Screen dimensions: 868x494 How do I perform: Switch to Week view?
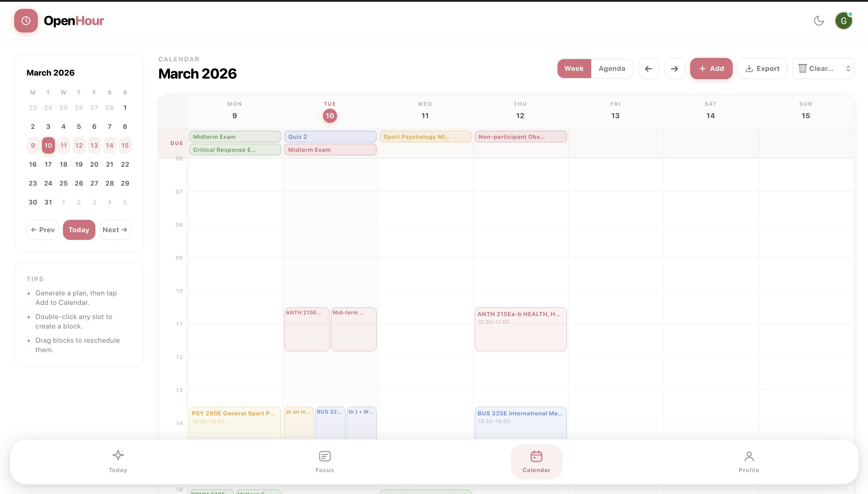pos(574,69)
